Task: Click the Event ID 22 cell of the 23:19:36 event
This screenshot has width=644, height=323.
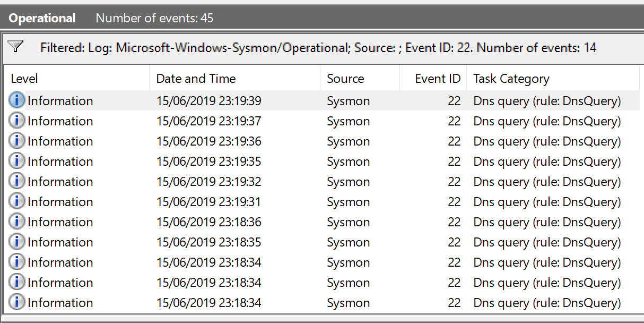Action: [x=454, y=141]
